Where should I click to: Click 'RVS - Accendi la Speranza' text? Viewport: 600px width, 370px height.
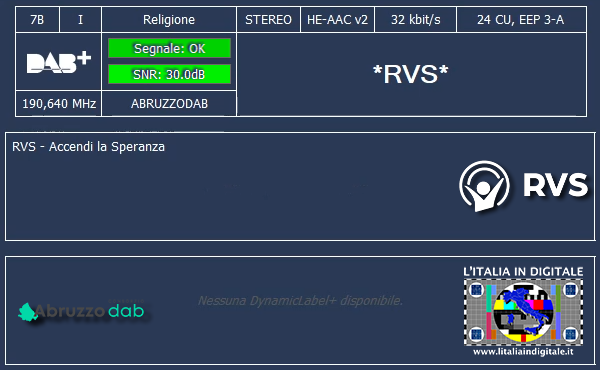point(88,147)
